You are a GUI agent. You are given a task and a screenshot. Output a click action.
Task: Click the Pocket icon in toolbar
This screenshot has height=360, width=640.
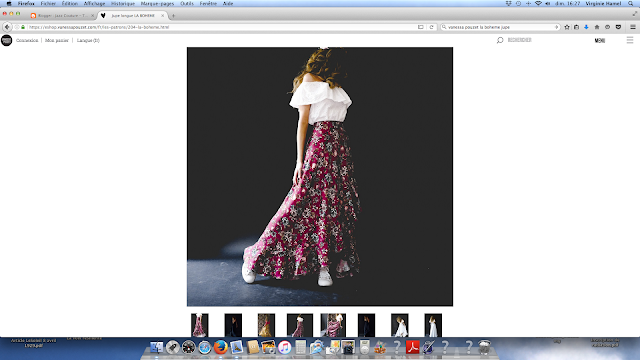pyautogui.click(x=618, y=27)
